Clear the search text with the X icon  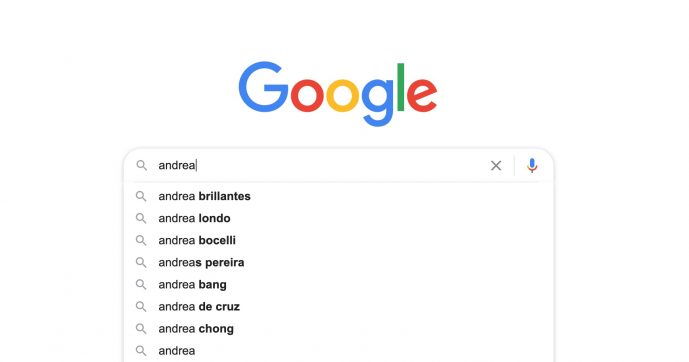point(496,166)
